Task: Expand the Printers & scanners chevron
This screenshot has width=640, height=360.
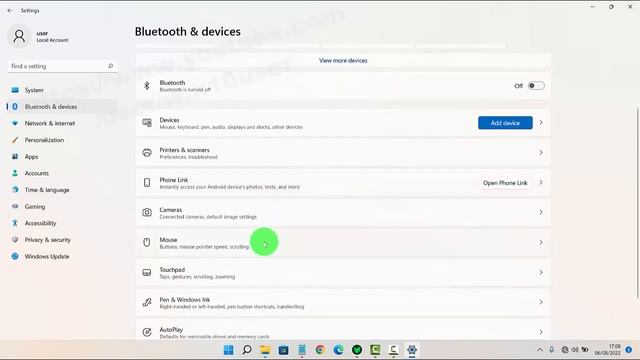Action: point(541,153)
